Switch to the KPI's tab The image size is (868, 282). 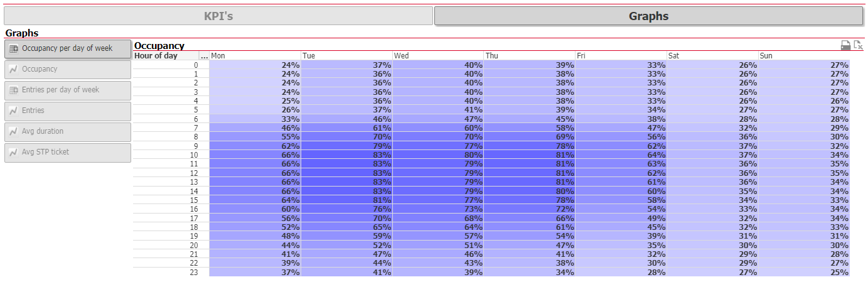[x=218, y=16]
